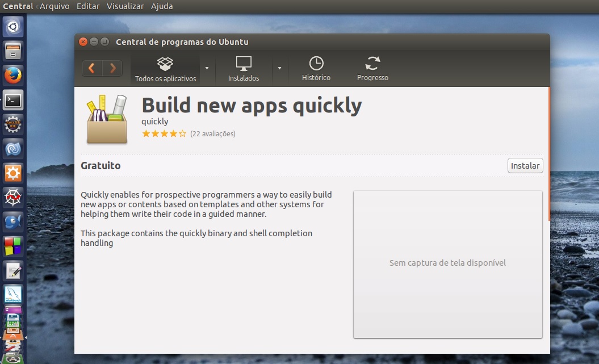Viewport: 599px width, 364px height.
Task: Click the 22 avaliações reviews link
Action: 212,134
